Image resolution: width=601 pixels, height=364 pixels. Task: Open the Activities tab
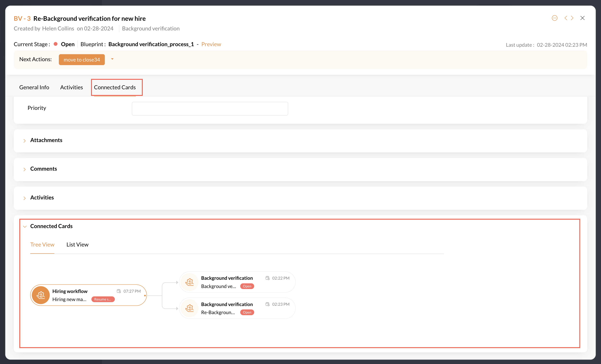pos(72,87)
